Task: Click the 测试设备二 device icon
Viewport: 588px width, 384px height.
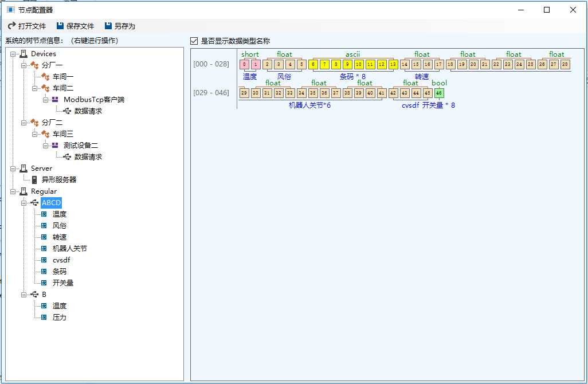Action: [55, 145]
